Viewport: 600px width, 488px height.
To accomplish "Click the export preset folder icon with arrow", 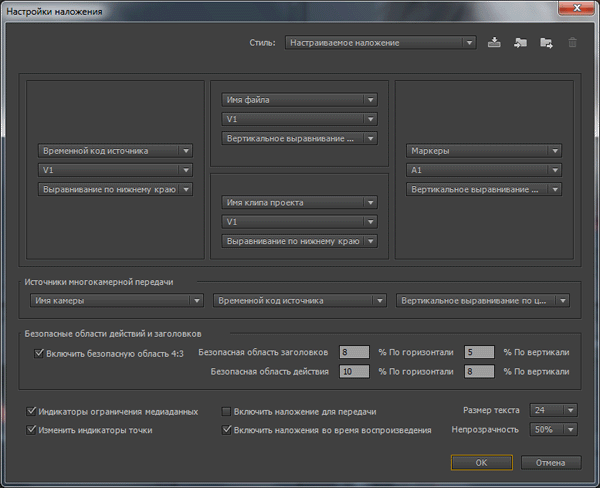I will point(546,42).
